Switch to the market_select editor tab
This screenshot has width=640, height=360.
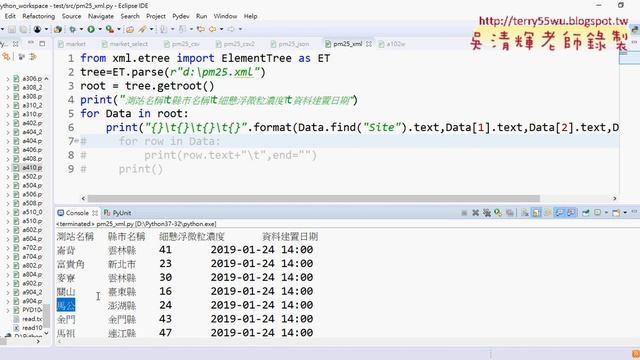click(x=125, y=44)
